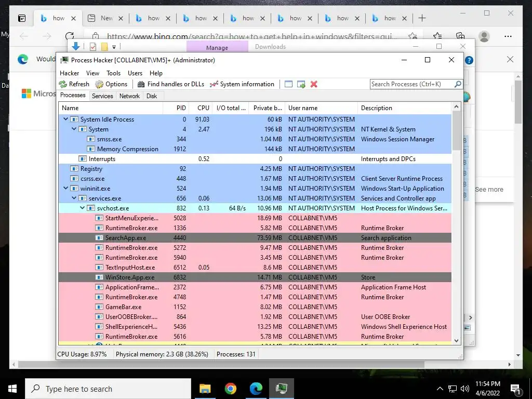The image size is (532, 399).
Task: Open the notification center icon
Action: pyautogui.click(x=515, y=389)
